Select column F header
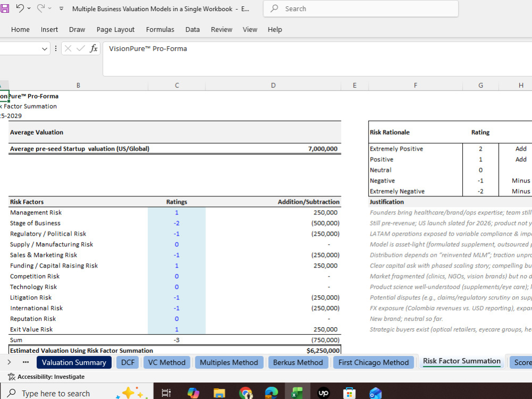532x399 pixels. tap(415, 86)
